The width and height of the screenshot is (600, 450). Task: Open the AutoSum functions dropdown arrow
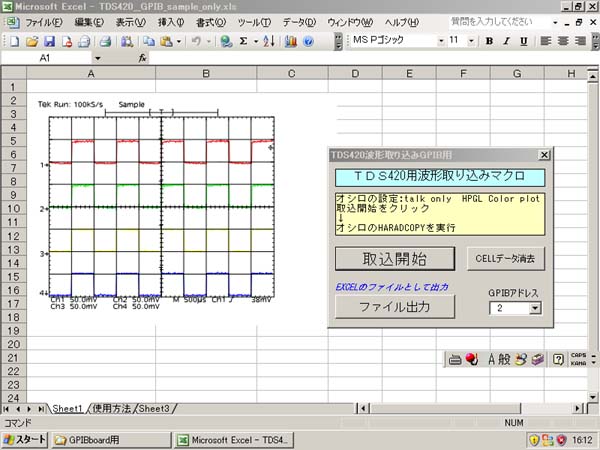[256, 41]
